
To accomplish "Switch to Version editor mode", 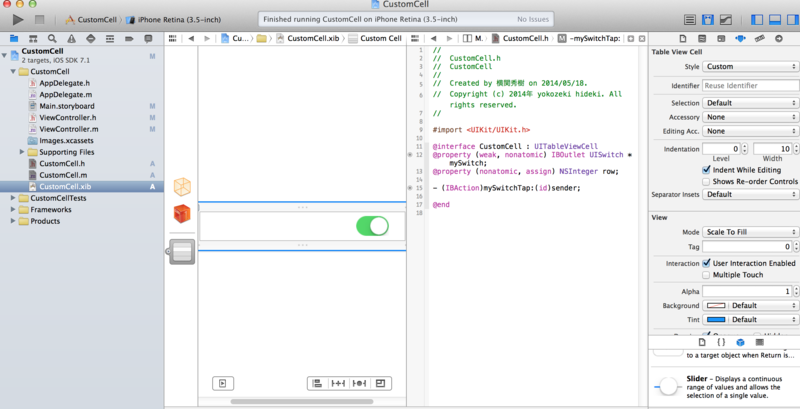I will coord(726,20).
